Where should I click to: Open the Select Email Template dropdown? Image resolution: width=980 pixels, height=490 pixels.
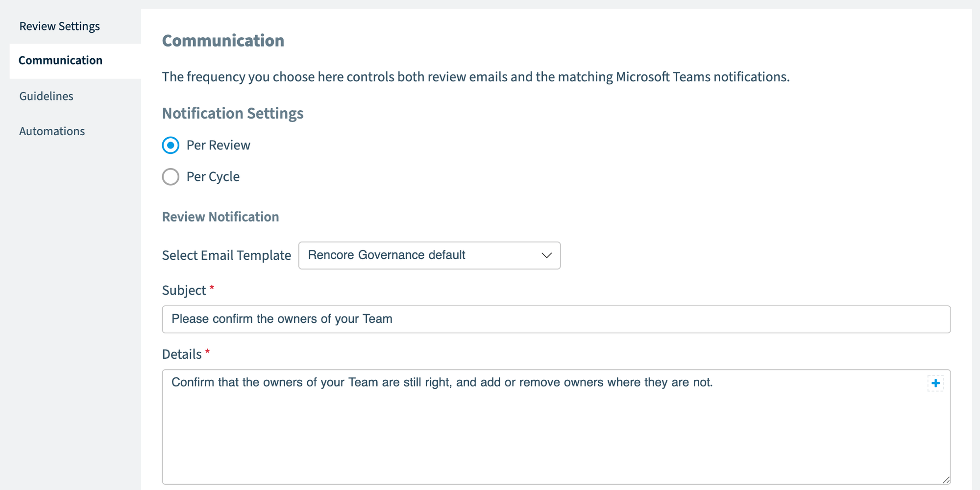429,255
